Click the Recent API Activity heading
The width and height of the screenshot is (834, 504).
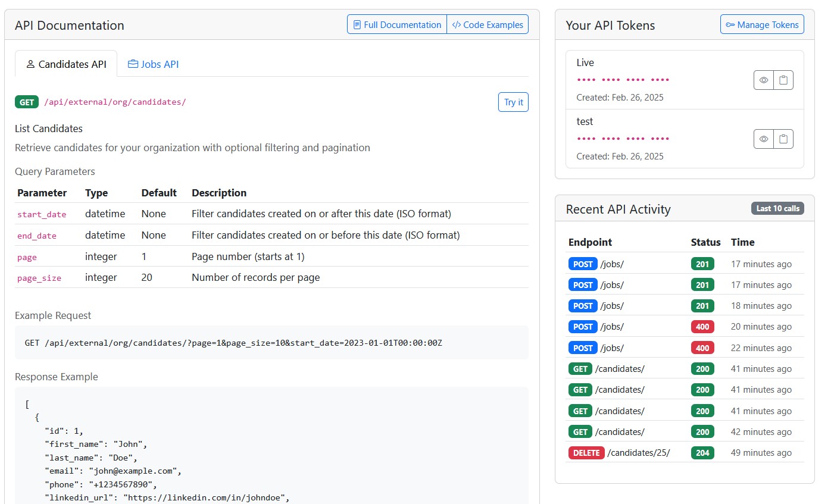(x=618, y=209)
